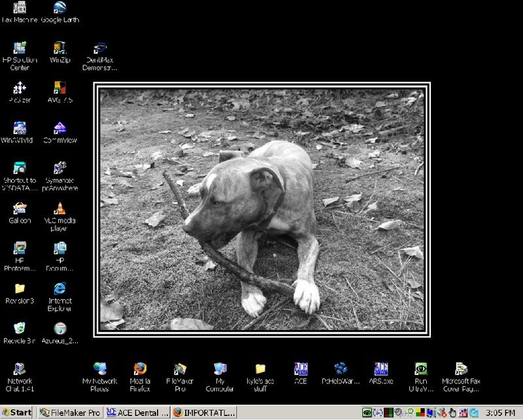
Task: Activate the Firefox IMPORTANT taskbar button
Action: (203, 412)
